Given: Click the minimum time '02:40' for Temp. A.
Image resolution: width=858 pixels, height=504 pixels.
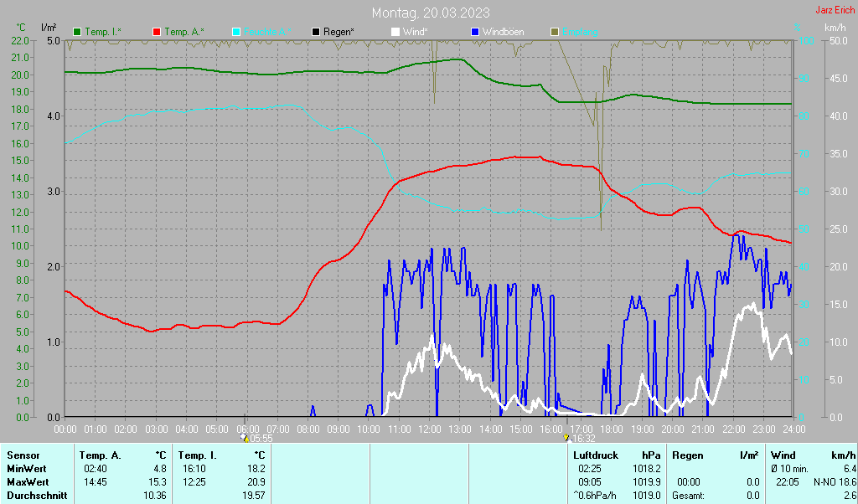Looking at the screenshot, I should (96, 469).
